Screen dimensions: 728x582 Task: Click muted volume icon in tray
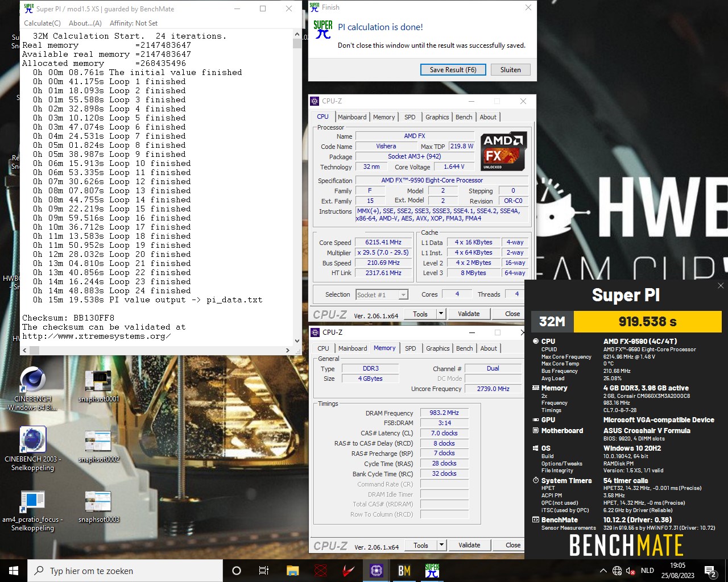click(x=630, y=571)
